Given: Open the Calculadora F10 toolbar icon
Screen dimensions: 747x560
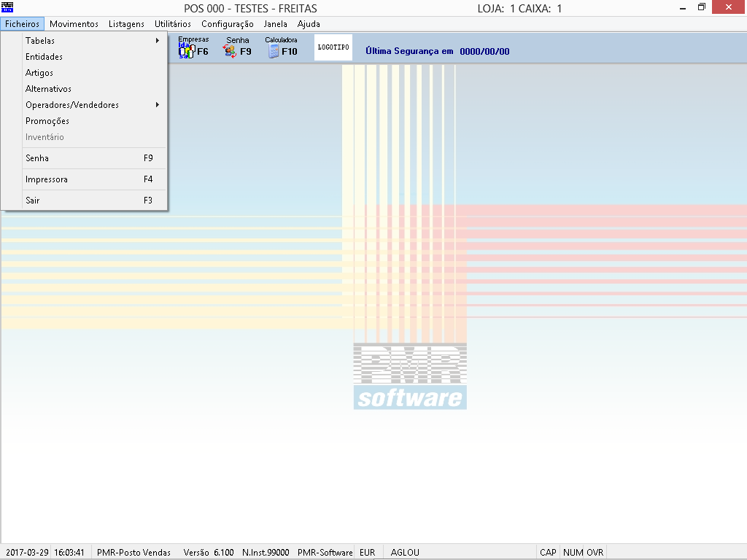Looking at the screenshot, I should coord(281,48).
